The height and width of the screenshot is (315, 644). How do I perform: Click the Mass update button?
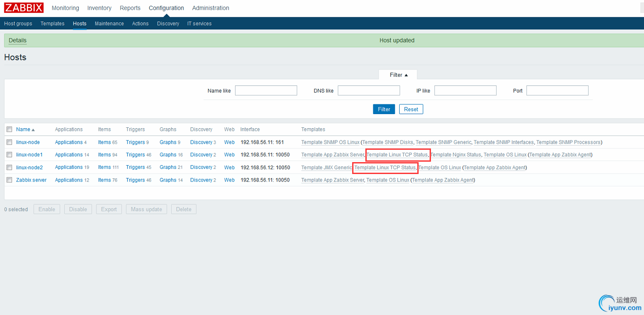tap(147, 209)
